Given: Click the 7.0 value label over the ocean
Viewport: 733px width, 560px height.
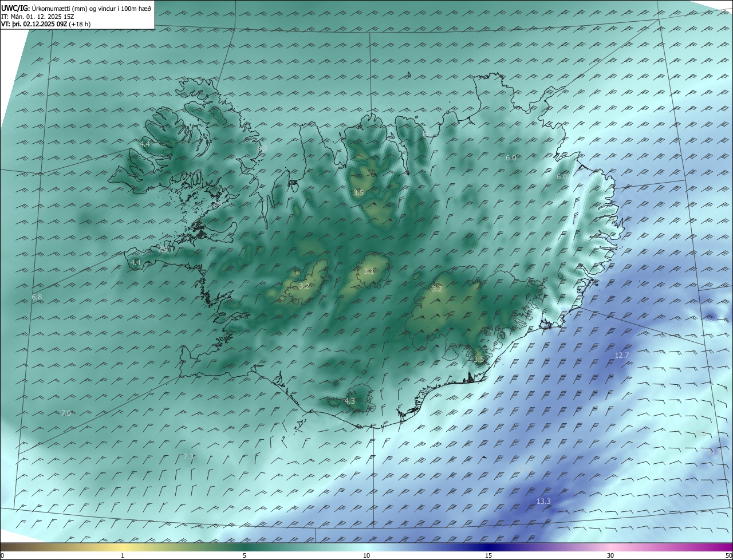Looking at the screenshot, I should 66,413.
